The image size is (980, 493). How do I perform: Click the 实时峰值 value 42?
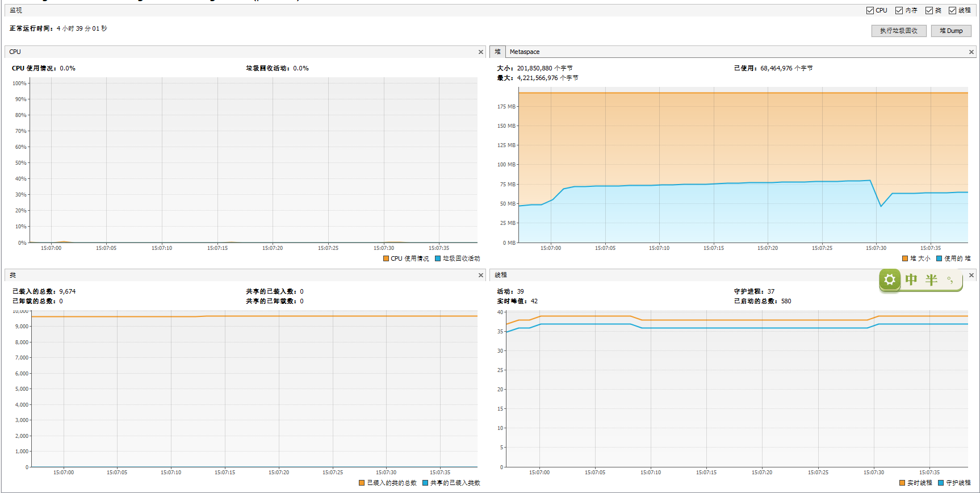pyautogui.click(x=534, y=301)
